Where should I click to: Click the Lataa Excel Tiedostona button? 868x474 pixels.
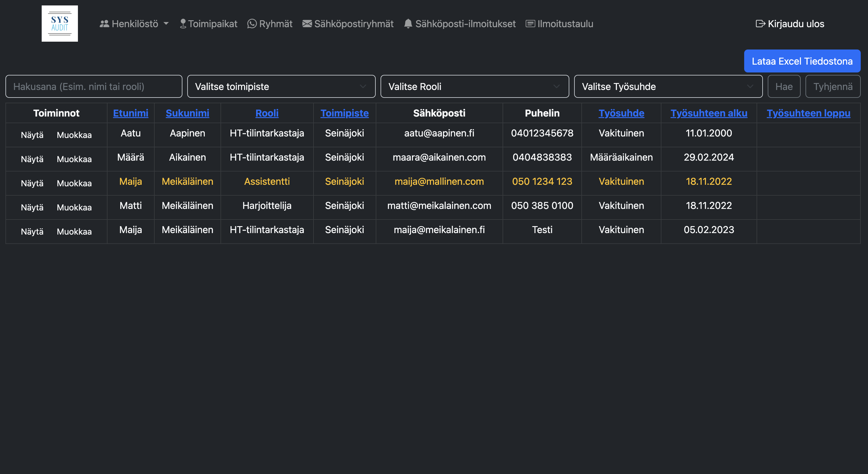pyautogui.click(x=802, y=61)
